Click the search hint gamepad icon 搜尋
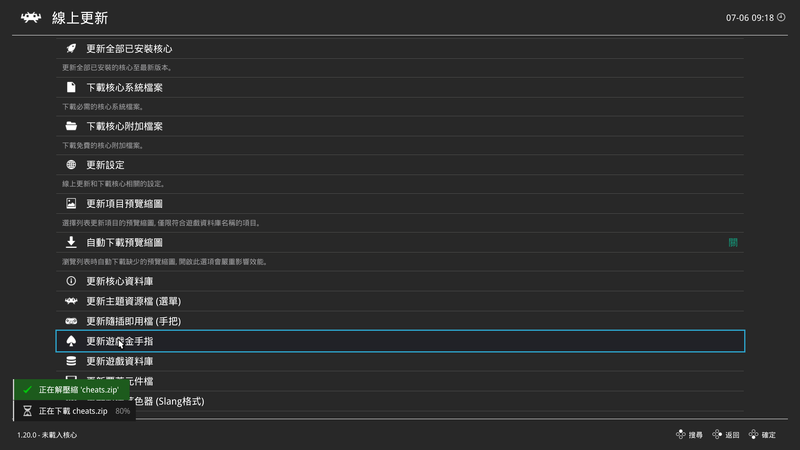800x450 pixels. coord(681,434)
